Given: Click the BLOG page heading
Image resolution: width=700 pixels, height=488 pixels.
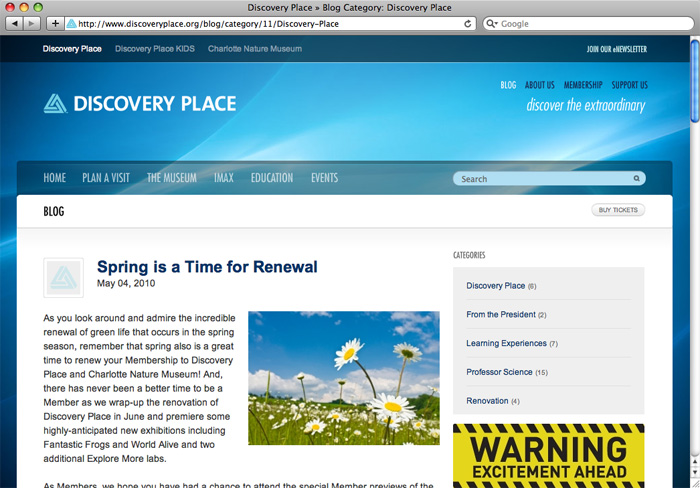Looking at the screenshot, I should coord(54,211).
